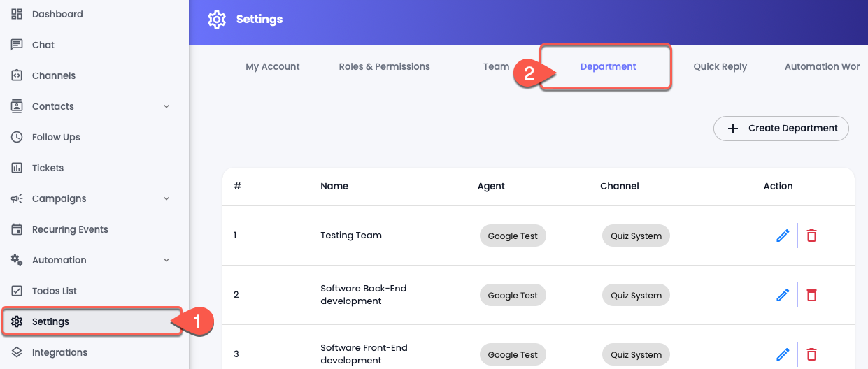Image resolution: width=868 pixels, height=369 pixels.
Task: Open the Team tab
Action: coord(496,67)
